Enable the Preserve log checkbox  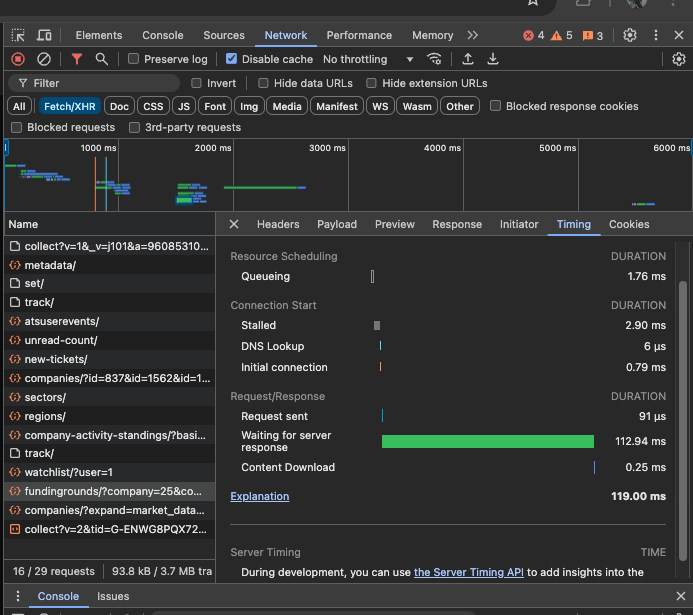(134, 59)
